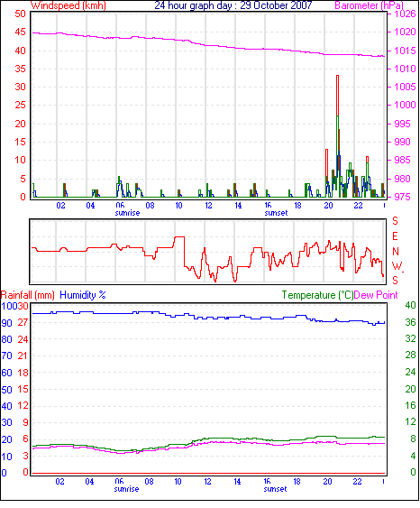Click "sunrise" on the humidity graph time axis

tap(126, 489)
